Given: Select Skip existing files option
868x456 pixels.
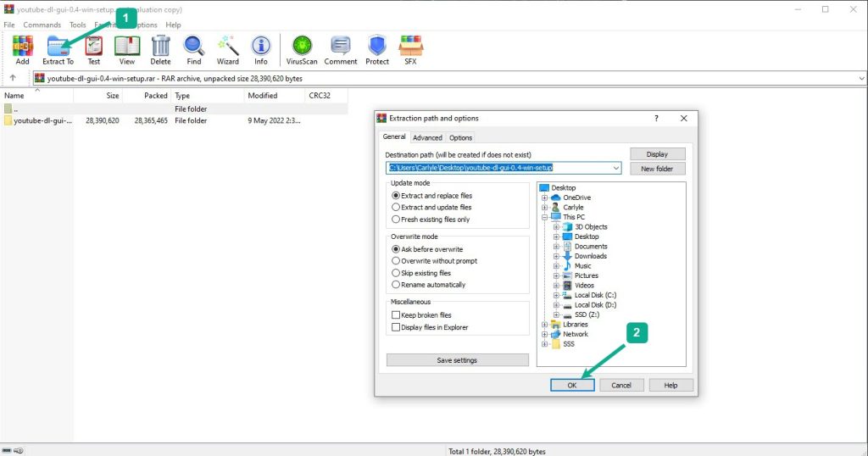Looking at the screenshot, I should (x=421, y=273).
